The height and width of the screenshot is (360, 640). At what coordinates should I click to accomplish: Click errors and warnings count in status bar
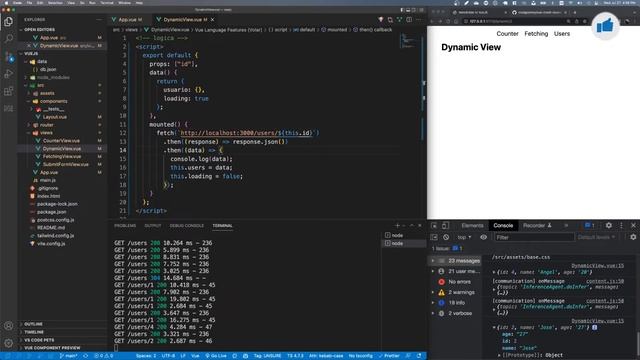pos(104,356)
